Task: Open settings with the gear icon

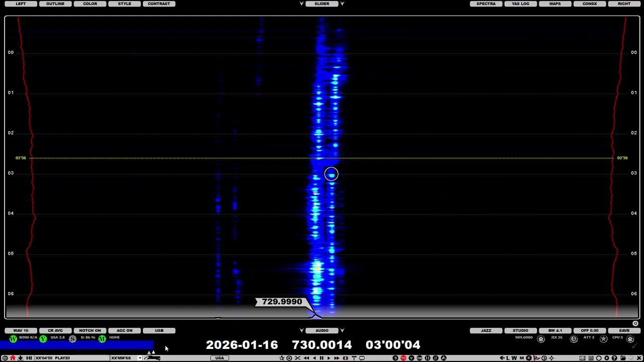Action: pos(607,358)
